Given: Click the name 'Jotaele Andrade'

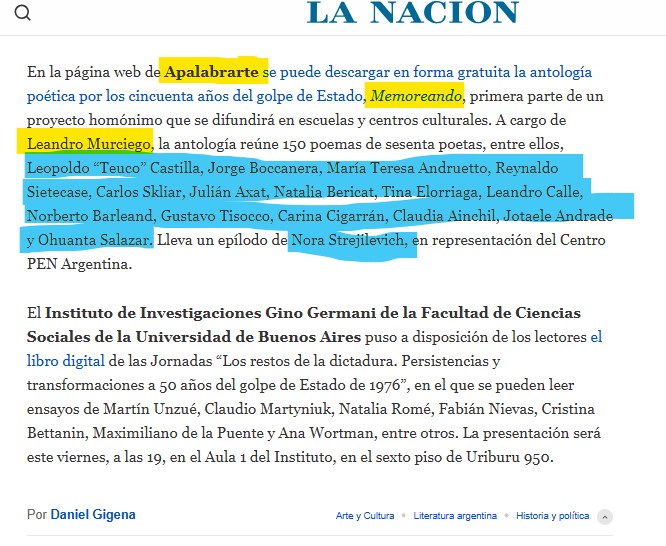Looking at the screenshot, I should 558,216.
